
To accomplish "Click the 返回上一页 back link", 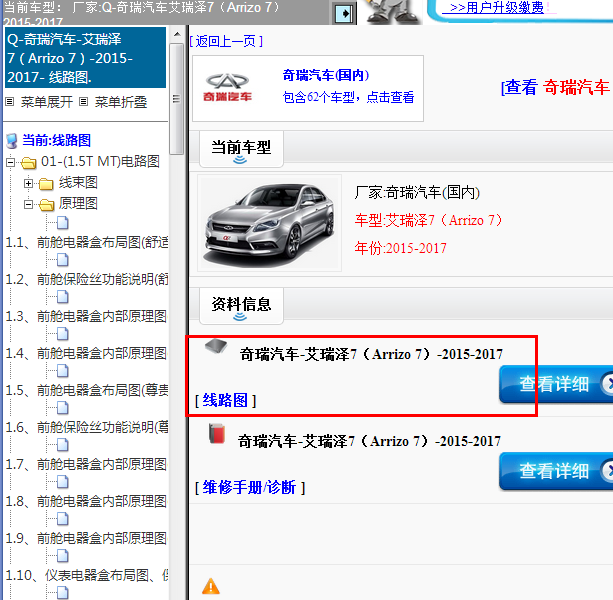I will (x=226, y=41).
